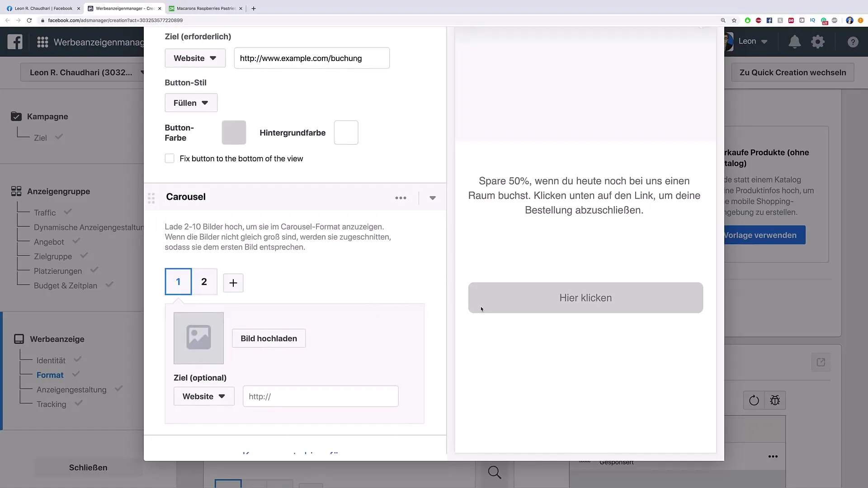
Task: Toggle 'Fix button to the bottom of the view' checkbox
Action: pyautogui.click(x=170, y=158)
